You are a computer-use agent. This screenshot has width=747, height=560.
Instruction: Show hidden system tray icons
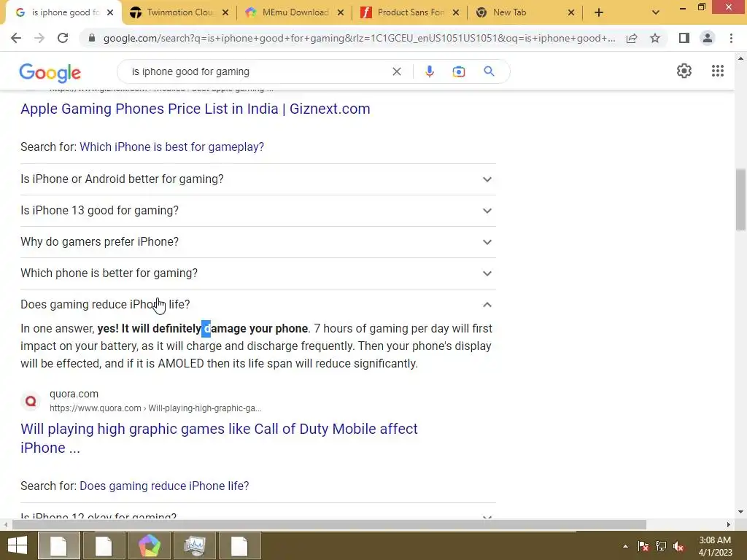click(x=625, y=546)
